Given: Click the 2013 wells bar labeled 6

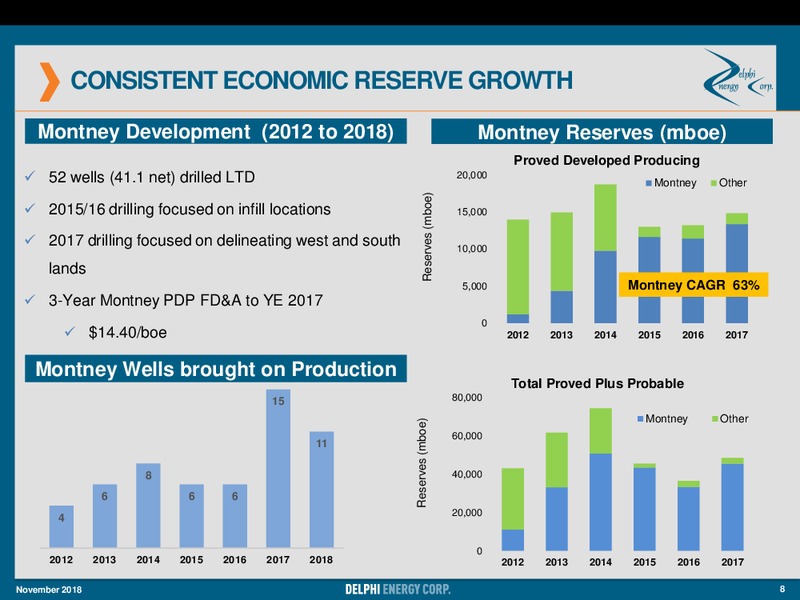Looking at the screenshot, I should [x=105, y=516].
